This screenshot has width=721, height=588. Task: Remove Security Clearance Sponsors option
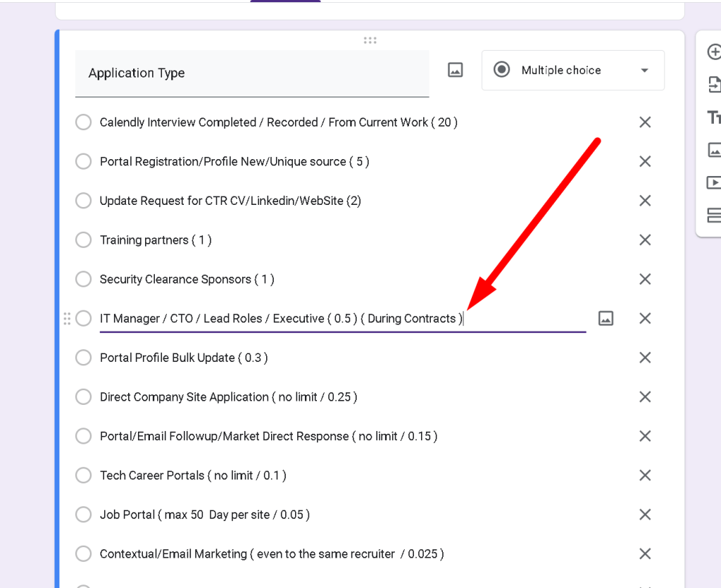pyautogui.click(x=645, y=279)
